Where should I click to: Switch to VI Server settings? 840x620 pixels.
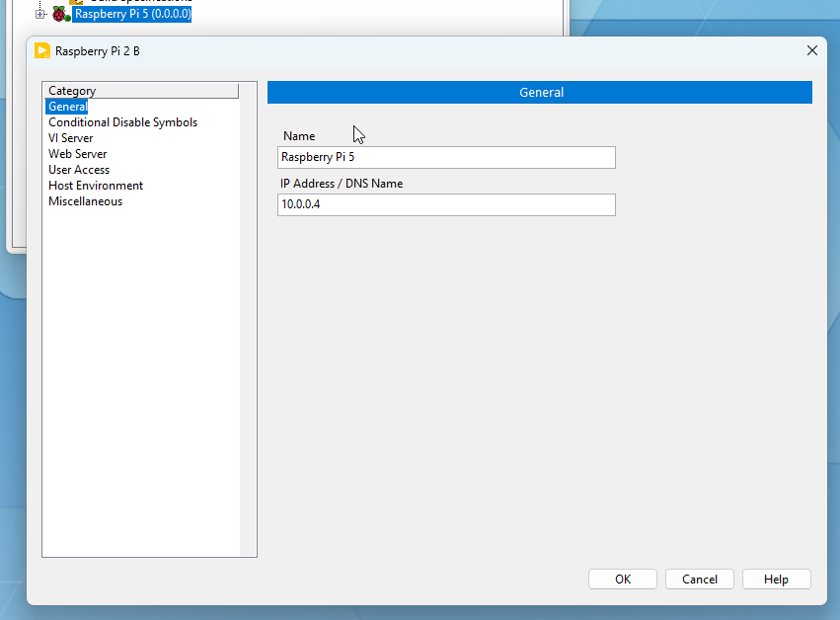tap(71, 138)
